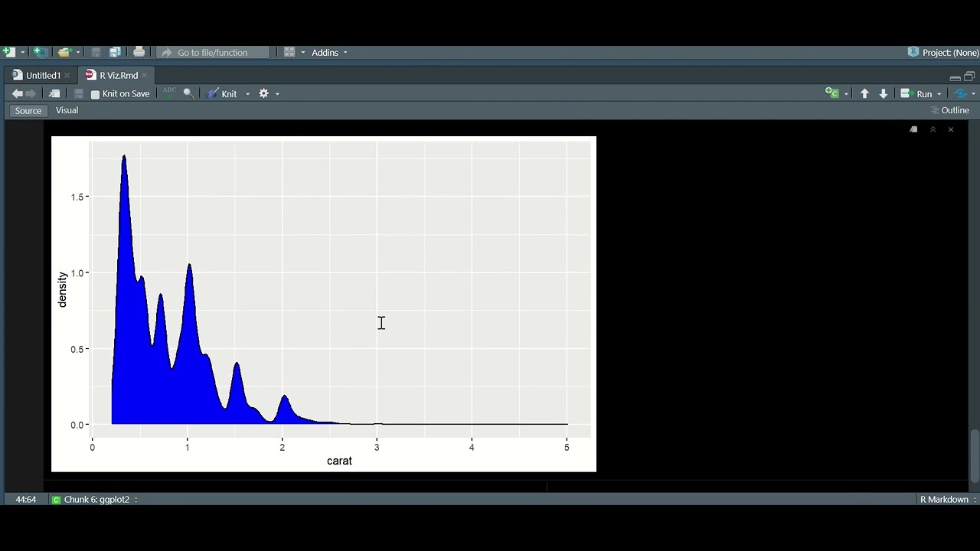Open the workspace panes layout icon

289,52
